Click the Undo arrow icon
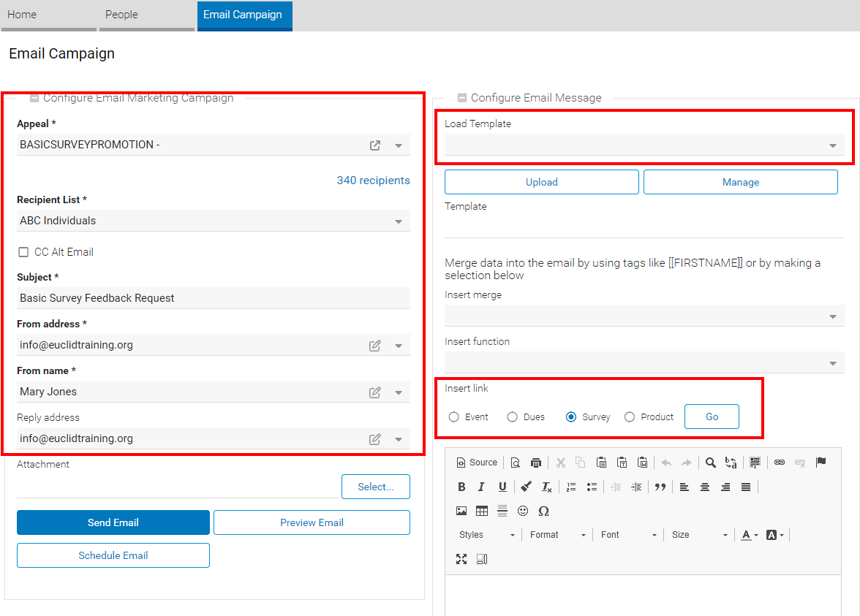 pyautogui.click(x=666, y=463)
